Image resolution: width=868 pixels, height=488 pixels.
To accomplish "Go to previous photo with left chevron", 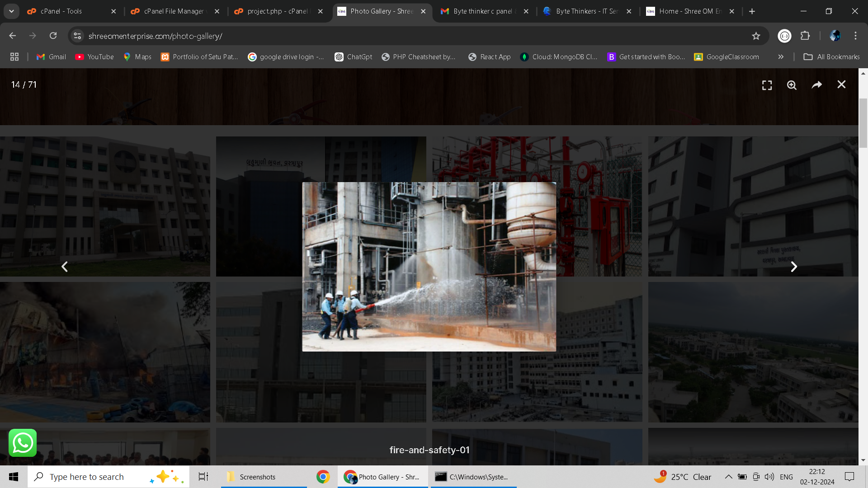I will click(x=65, y=267).
